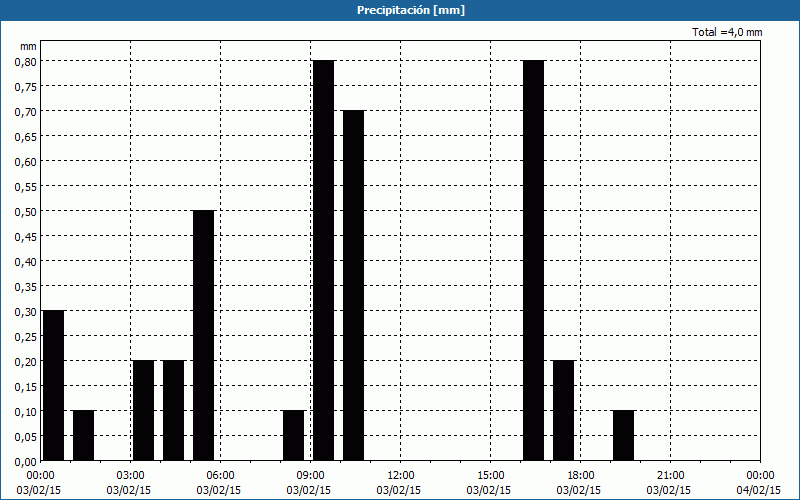Select the second 0,20 mm bar before 06:00
Viewport: 800px width, 500px height.
(173, 411)
